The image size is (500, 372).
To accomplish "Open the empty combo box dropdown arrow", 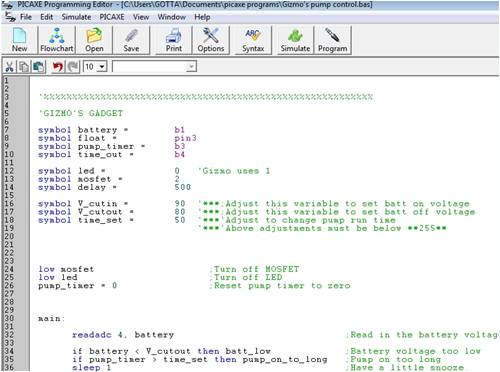I will coord(191,67).
